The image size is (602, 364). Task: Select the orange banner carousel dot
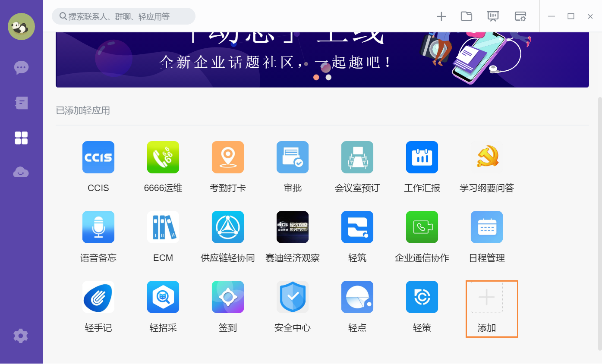click(316, 77)
